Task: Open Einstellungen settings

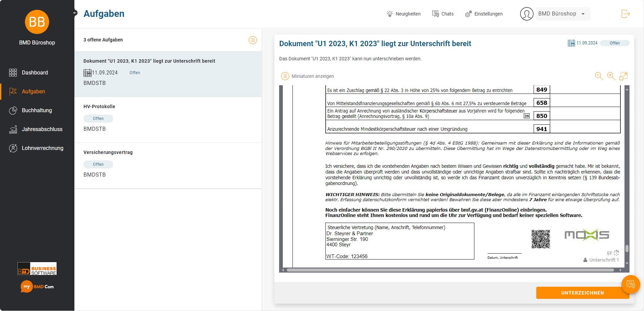Action: coord(484,14)
